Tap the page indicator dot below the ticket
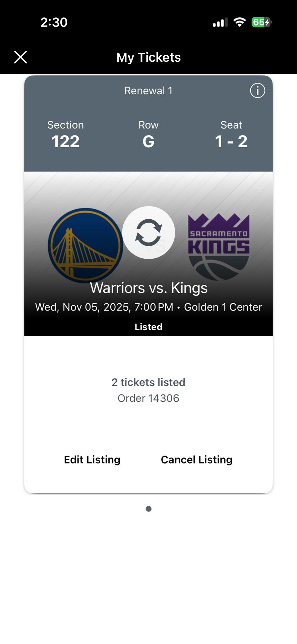Screen dimensions: 297x644 tap(148, 508)
